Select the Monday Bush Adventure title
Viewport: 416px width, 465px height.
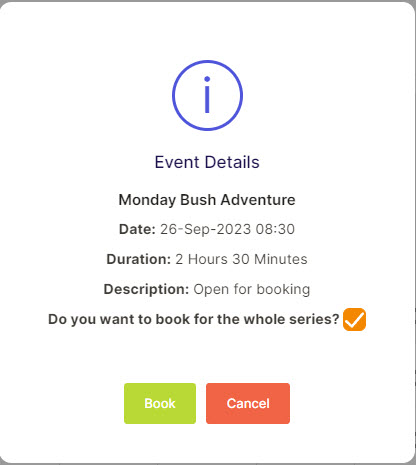point(207,200)
